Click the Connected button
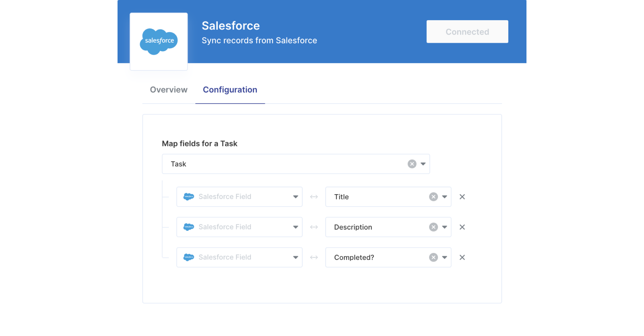Viewport: 644px width, 336px height. (467, 31)
